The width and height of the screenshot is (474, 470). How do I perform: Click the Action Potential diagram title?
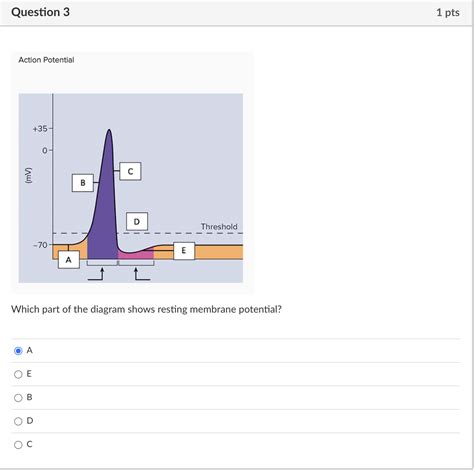coord(46,60)
